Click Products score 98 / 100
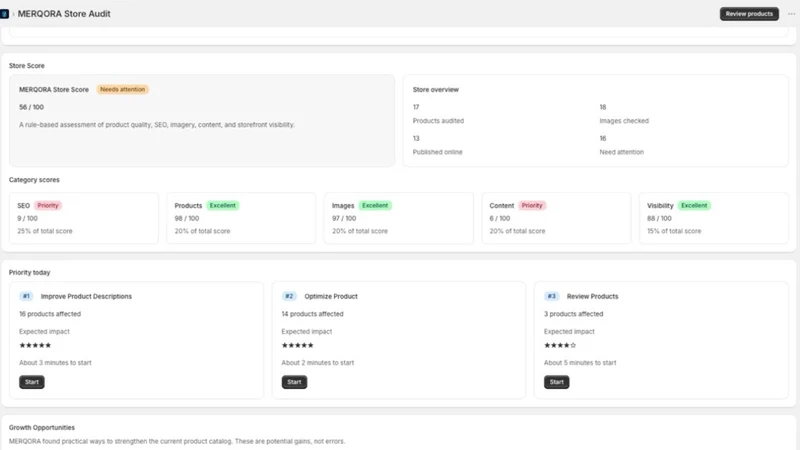 (187, 218)
